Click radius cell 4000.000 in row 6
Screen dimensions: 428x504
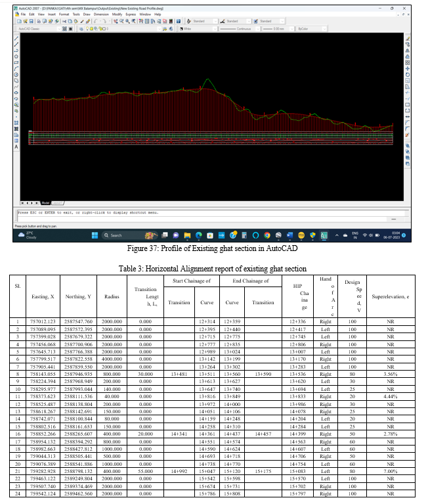[112, 359]
